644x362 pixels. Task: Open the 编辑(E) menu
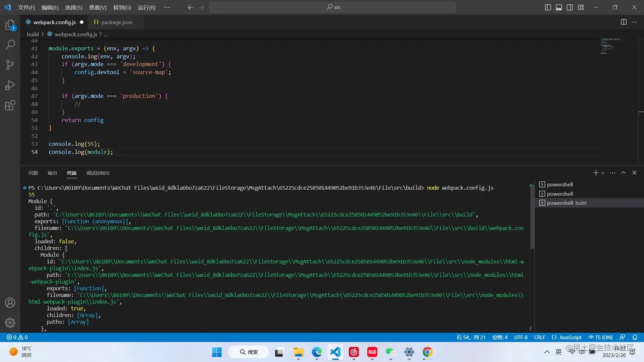[x=50, y=7]
